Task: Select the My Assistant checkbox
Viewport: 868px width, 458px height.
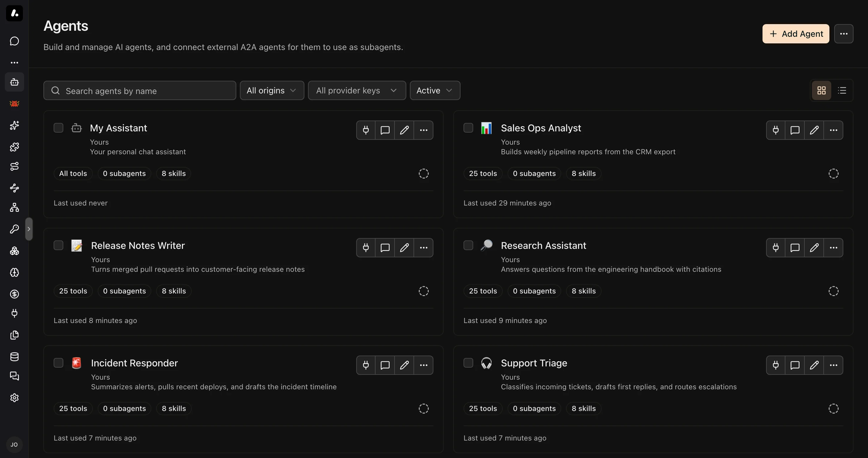Action: click(x=58, y=128)
